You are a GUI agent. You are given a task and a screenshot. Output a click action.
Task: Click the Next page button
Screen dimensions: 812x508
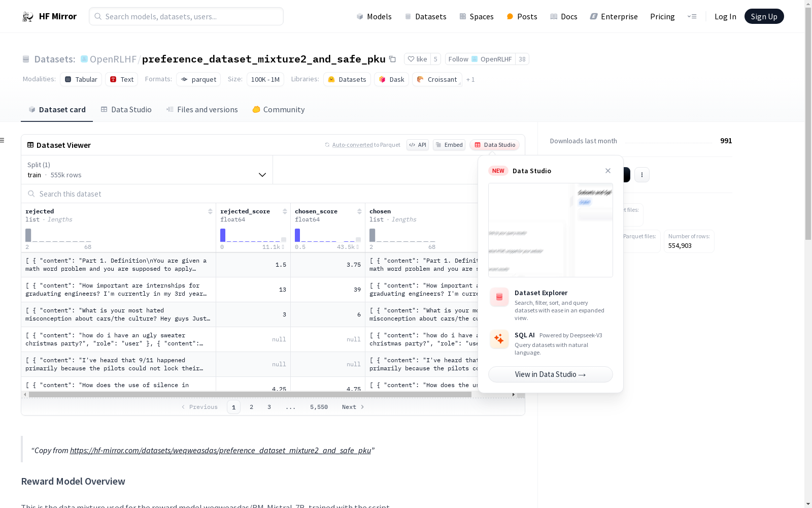(353, 407)
